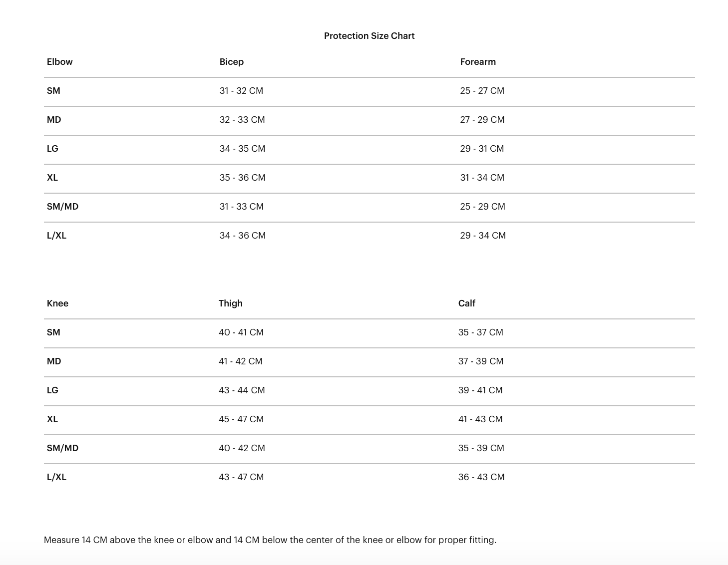Click the 25 - 29 CM forearm value

pyautogui.click(x=483, y=207)
